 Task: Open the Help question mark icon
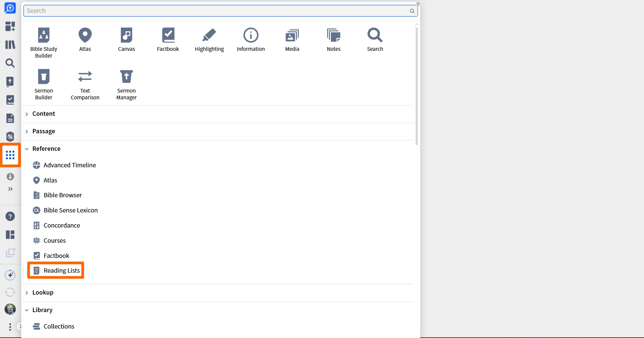point(10,216)
